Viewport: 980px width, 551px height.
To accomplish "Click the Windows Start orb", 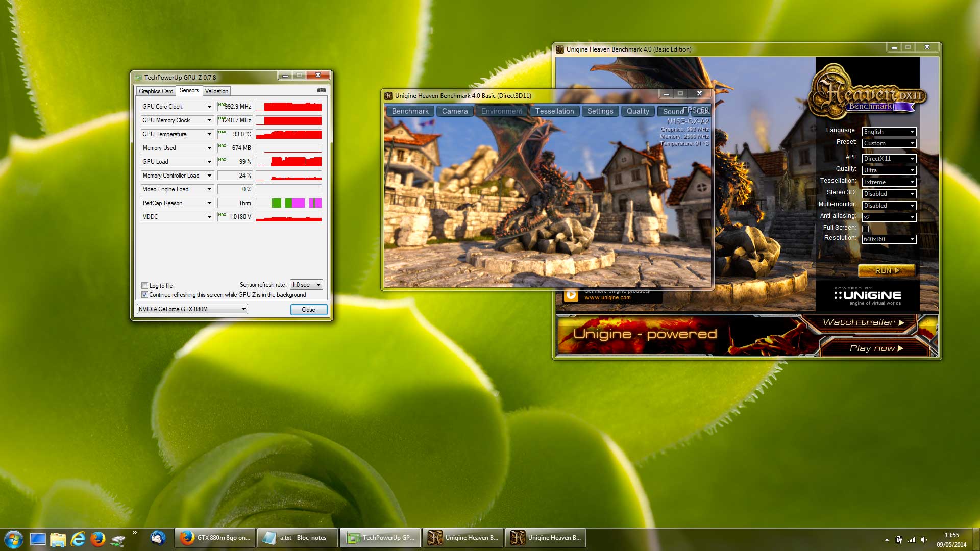I will tap(13, 539).
